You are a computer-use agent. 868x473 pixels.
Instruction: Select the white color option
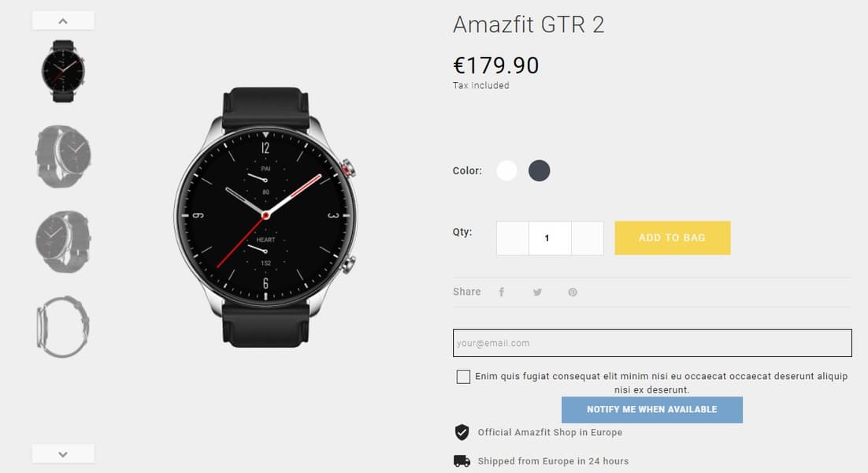(506, 170)
